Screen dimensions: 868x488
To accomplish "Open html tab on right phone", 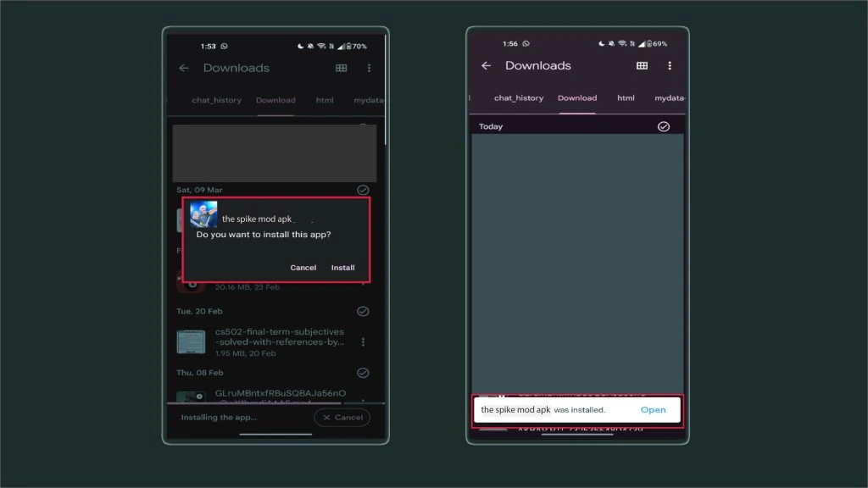I will [626, 97].
